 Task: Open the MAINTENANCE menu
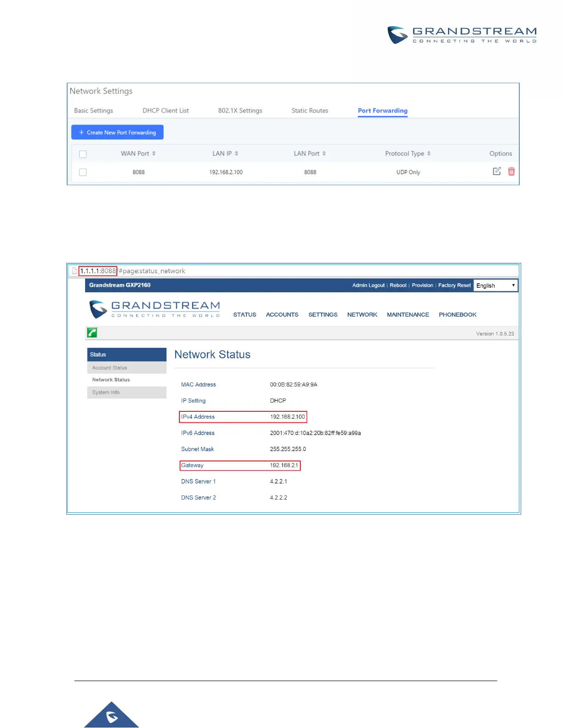click(x=408, y=315)
